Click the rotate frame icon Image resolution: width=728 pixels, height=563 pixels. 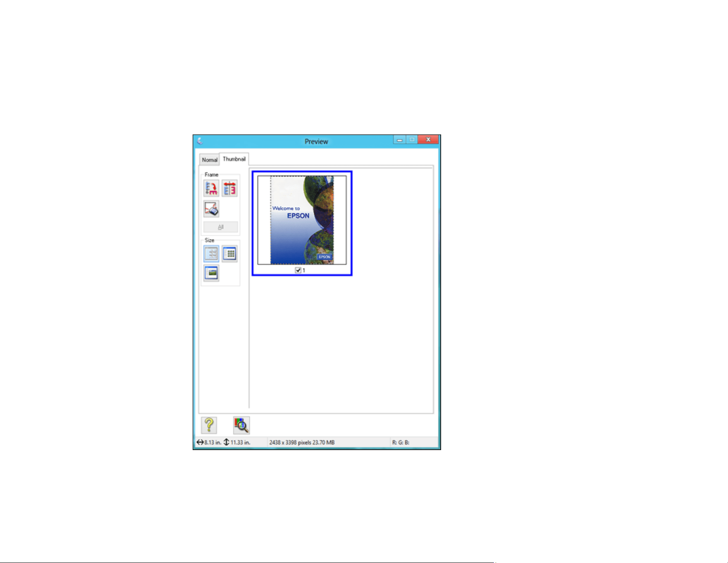pos(211,188)
